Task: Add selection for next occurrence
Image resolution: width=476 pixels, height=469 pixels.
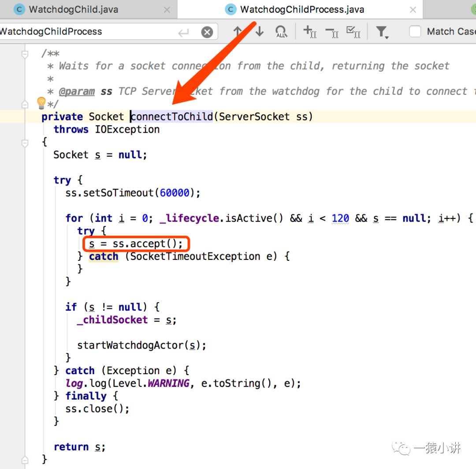Action: [x=310, y=32]
